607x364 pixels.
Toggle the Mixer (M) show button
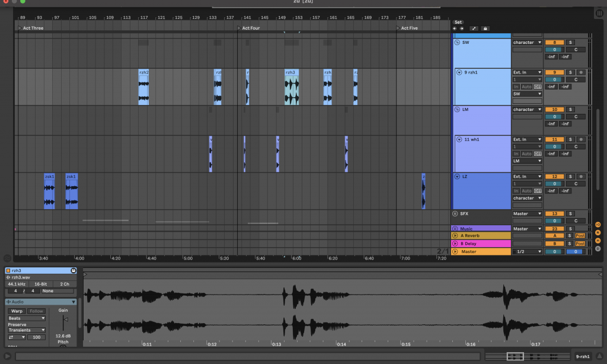pos(598,241)
